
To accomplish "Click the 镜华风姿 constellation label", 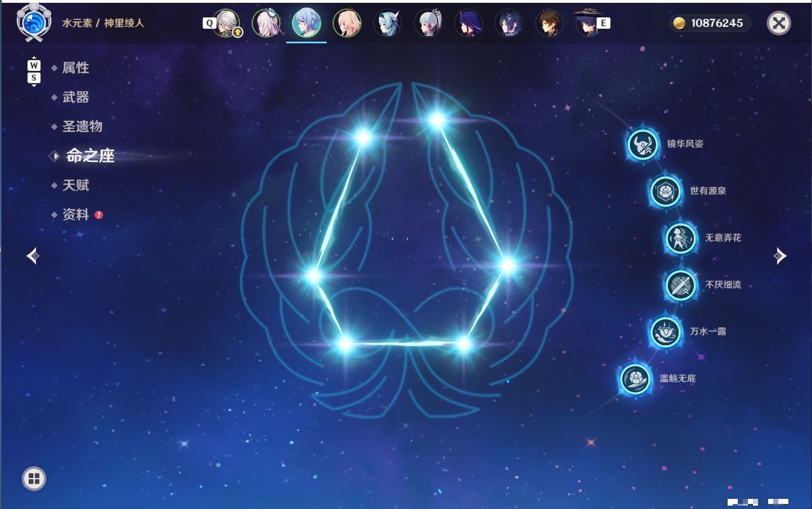I will click(685, 144).
